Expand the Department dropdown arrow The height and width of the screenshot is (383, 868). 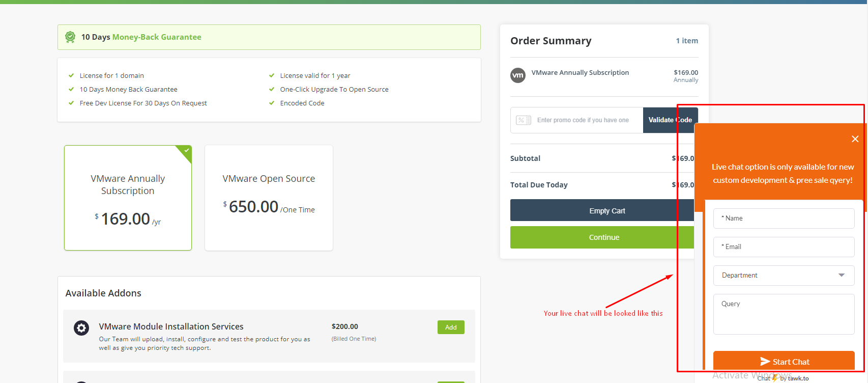[x=842, y=276]
